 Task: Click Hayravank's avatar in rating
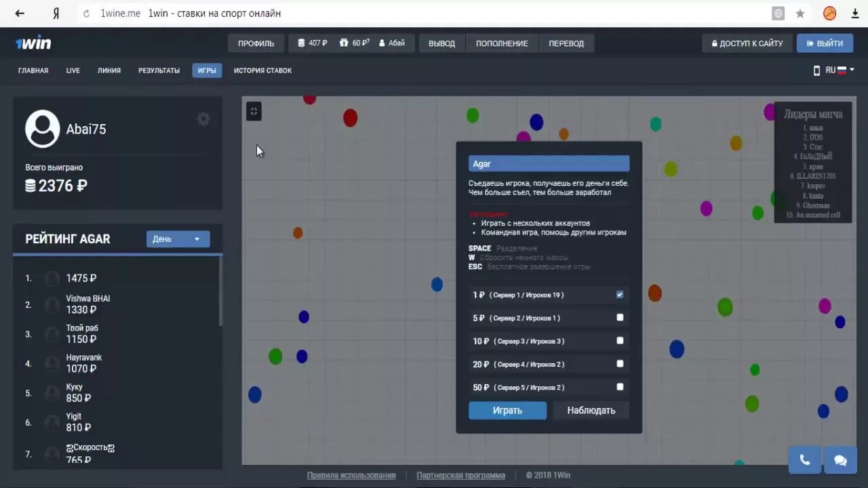point(52,364)
